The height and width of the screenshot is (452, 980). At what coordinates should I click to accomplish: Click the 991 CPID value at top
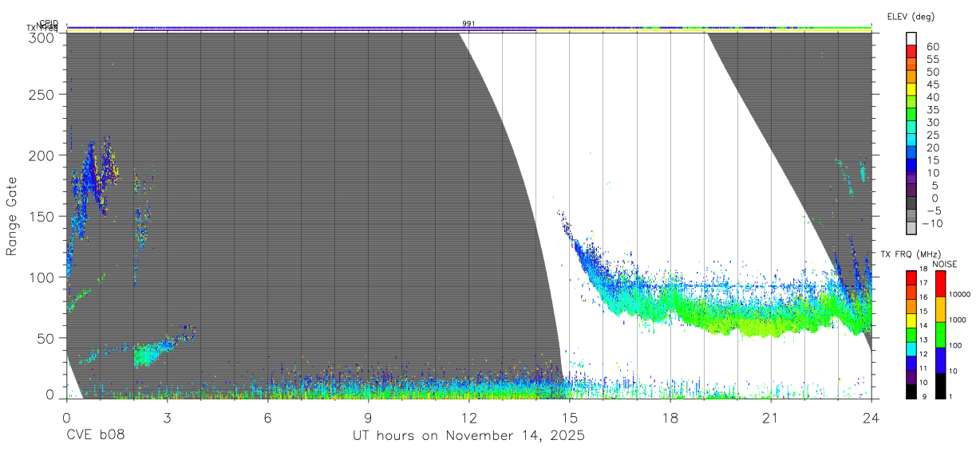tap(469, 24)
